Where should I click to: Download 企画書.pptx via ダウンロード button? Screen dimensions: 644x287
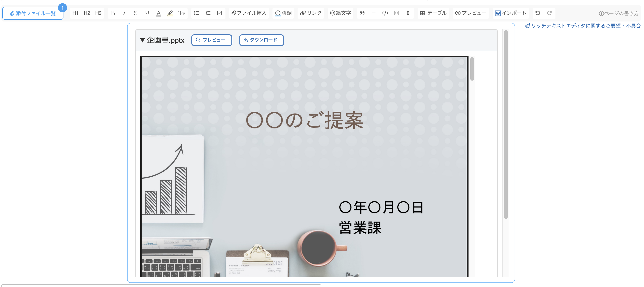point(261,40)
